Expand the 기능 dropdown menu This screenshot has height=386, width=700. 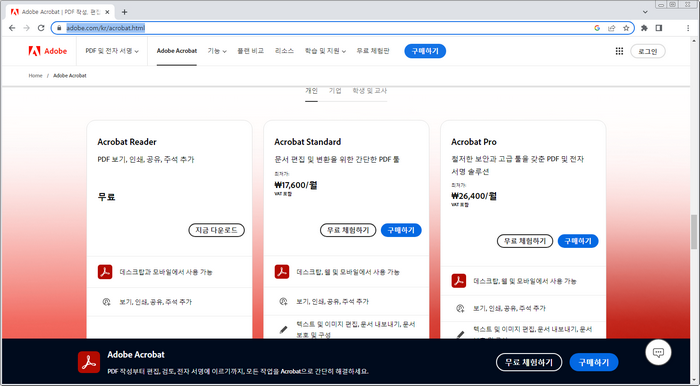[217, 51]
